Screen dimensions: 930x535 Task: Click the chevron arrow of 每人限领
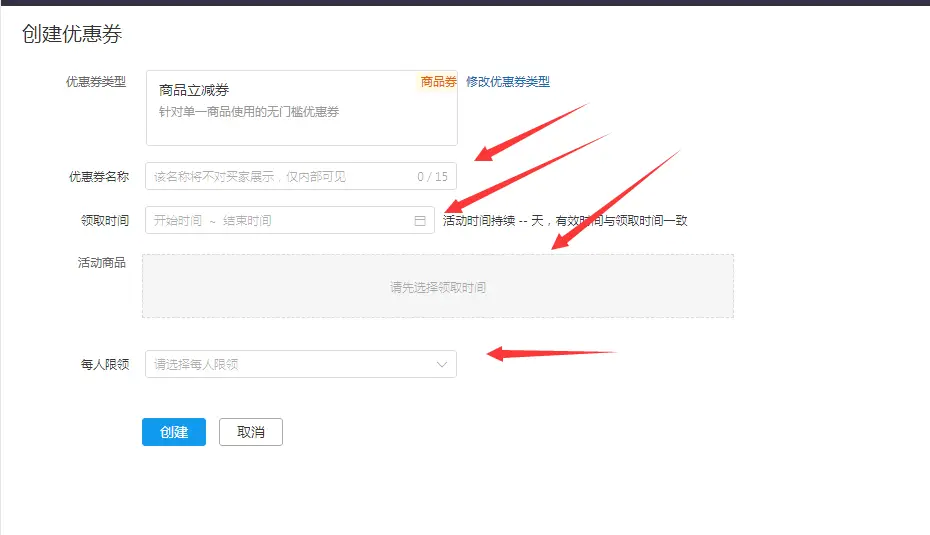pyautogui.click(x=442, y=364)
